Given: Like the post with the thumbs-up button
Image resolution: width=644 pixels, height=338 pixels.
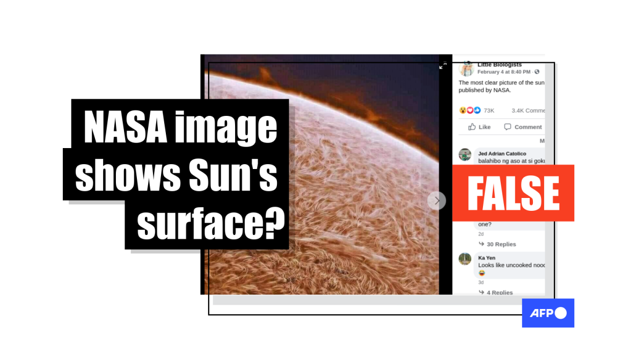Looking at the screenshot, I should tap(479, 127).
